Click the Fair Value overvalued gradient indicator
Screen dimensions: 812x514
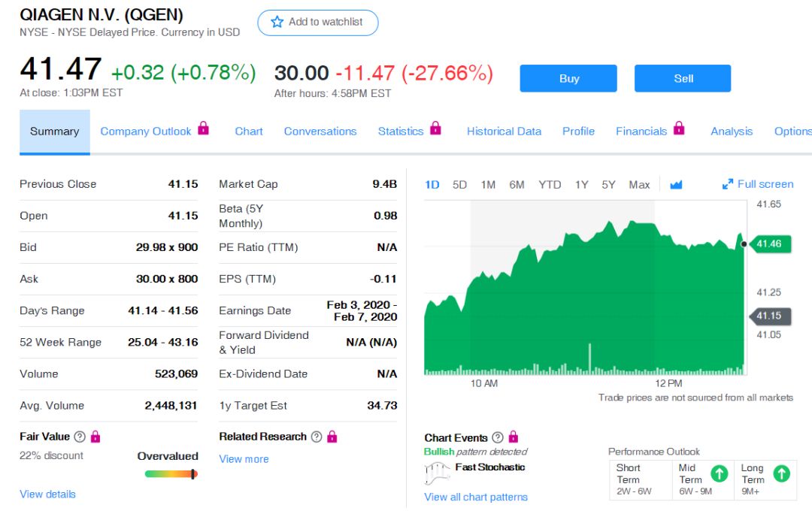171,473
